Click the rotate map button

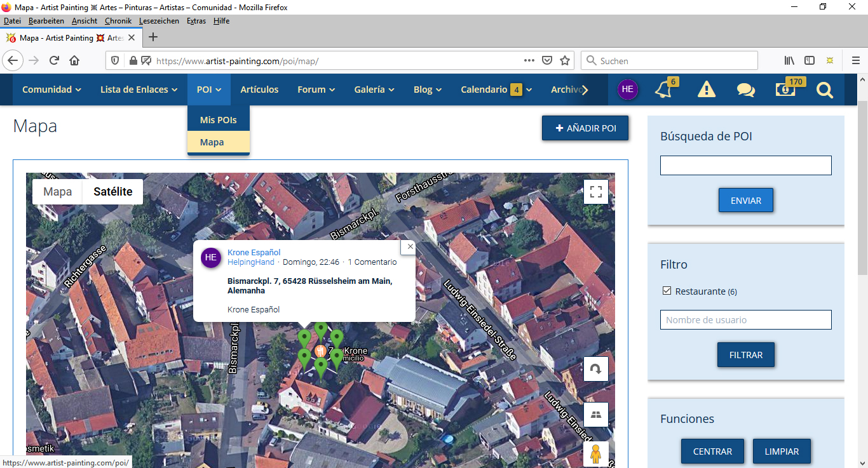pyautogui.click(x=595, y=369)
